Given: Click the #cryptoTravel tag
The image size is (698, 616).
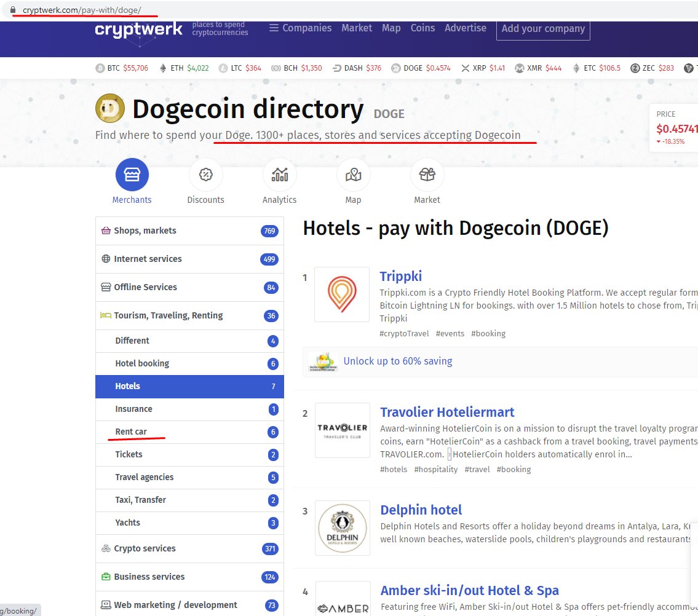Looking at the screenshot, I should tap(404, 334).
